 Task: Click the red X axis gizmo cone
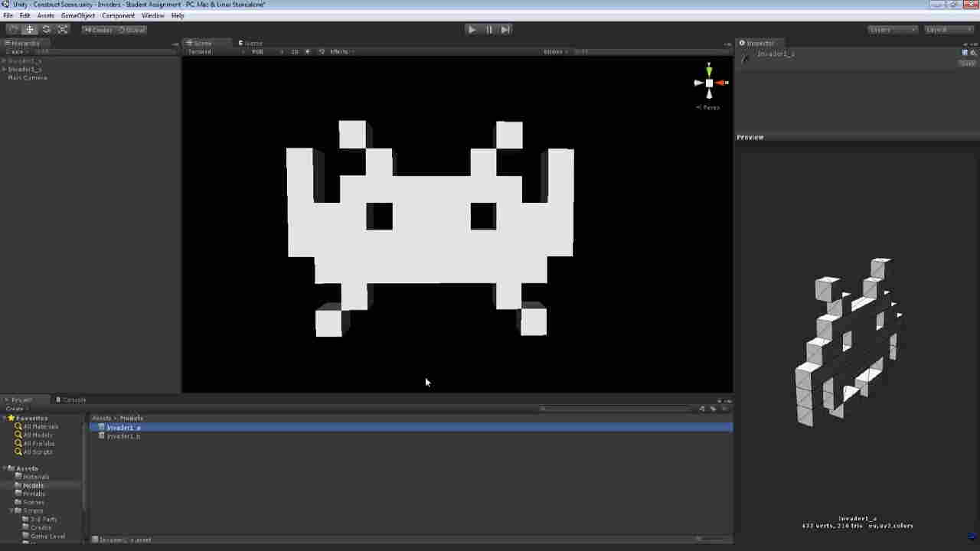pos(722,83)
